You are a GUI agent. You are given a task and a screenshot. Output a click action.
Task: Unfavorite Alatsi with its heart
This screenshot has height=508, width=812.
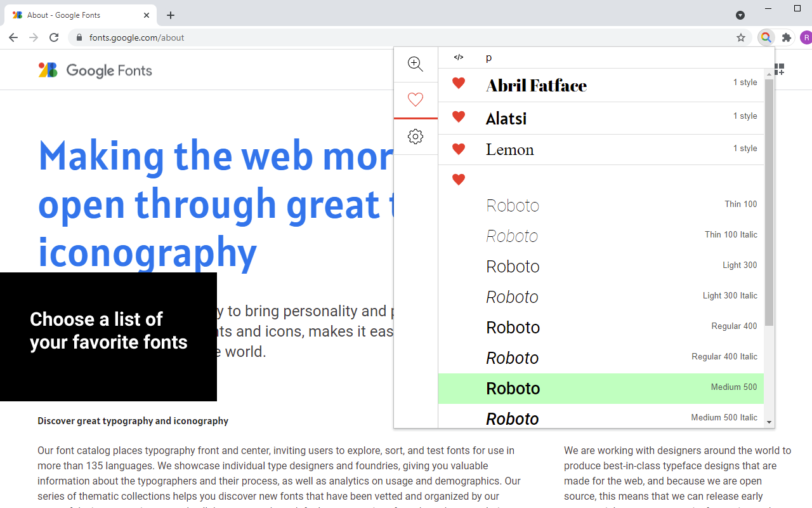(x=459, y=116)
